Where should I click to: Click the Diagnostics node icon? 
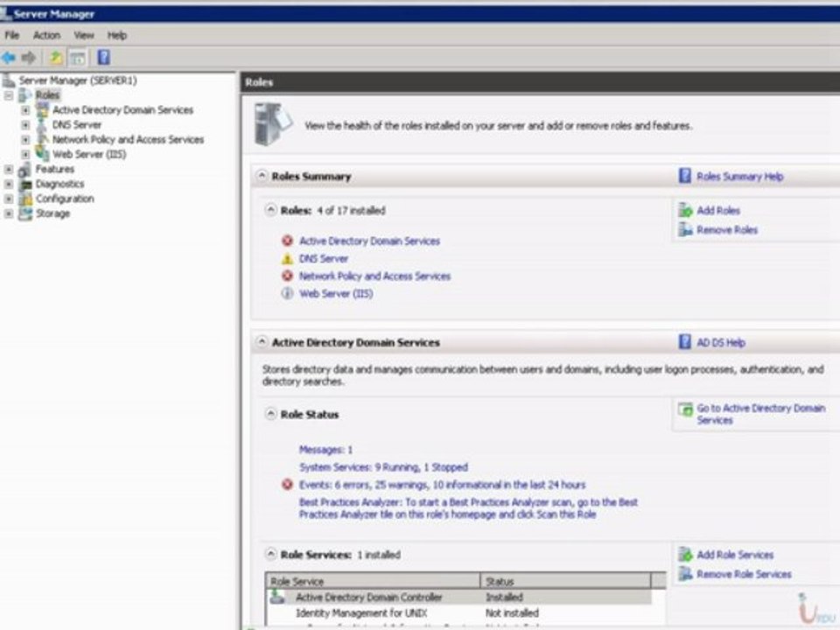click(25, 185)
